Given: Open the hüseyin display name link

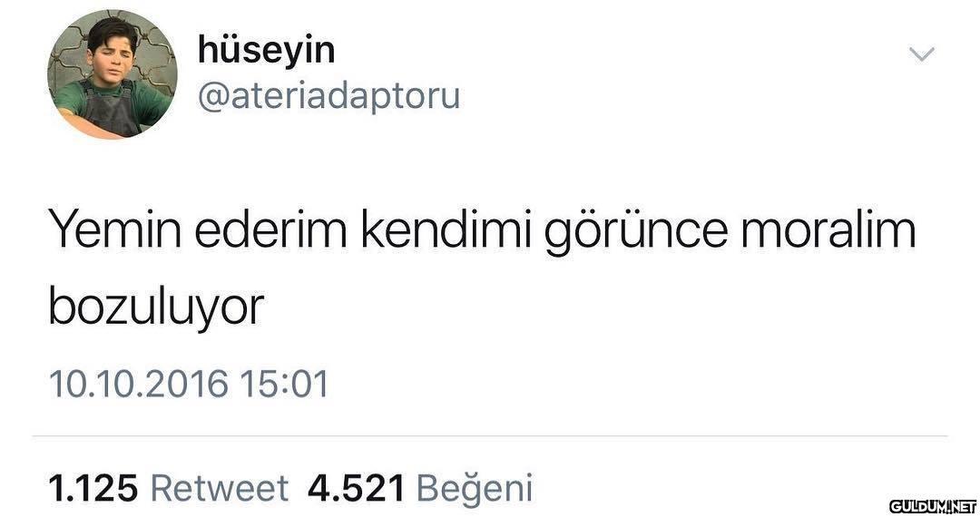Looking at the screenshot, I should point(266,51).
